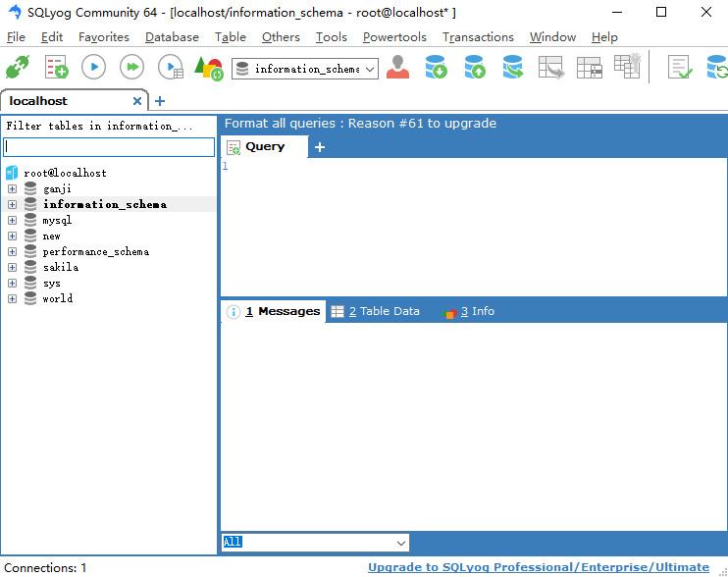Open the Others menu
The image size is (728, 577).
tap(281, 37)
